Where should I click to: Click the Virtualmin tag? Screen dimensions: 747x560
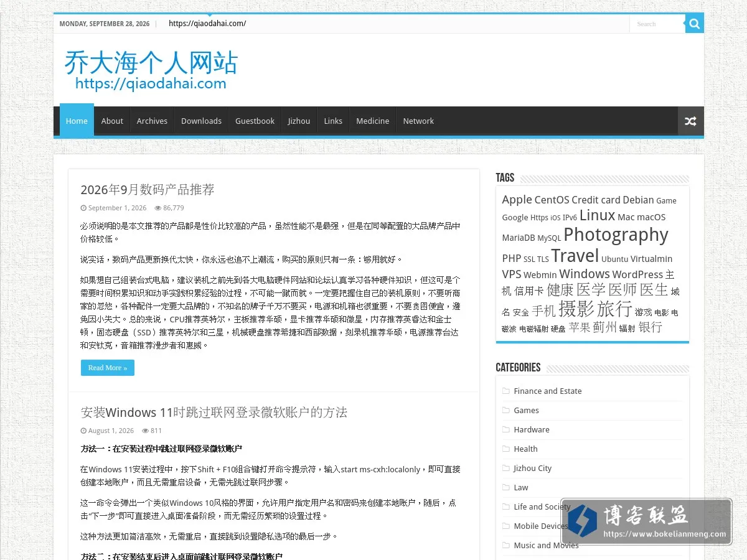(651, 259)
